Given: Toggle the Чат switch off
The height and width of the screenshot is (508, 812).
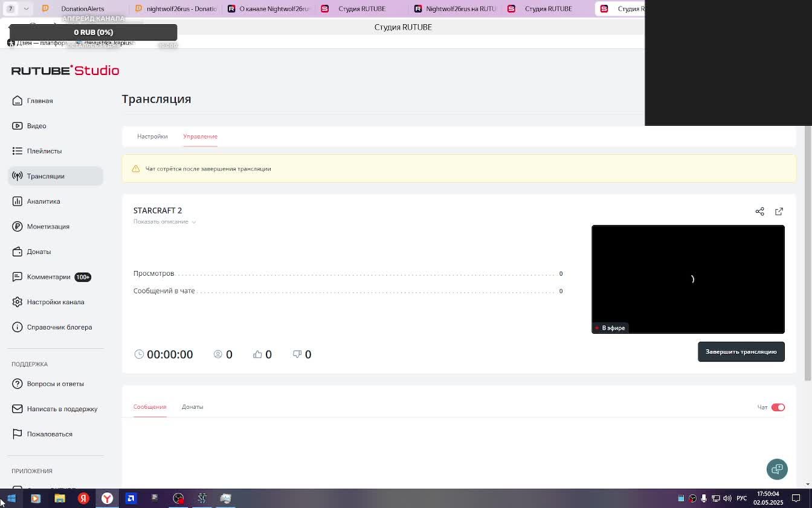Looking at the screenshot, I should coord(778,407).
